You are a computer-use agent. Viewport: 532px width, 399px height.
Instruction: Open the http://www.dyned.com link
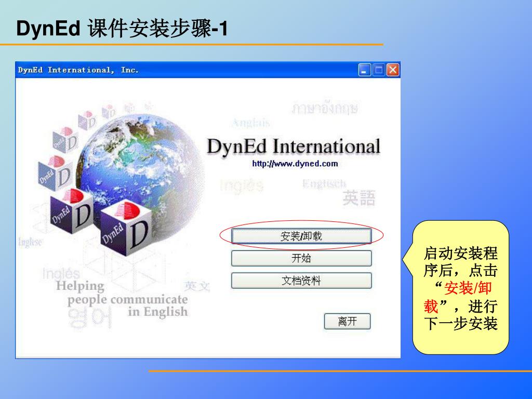[x=295, y=164]
